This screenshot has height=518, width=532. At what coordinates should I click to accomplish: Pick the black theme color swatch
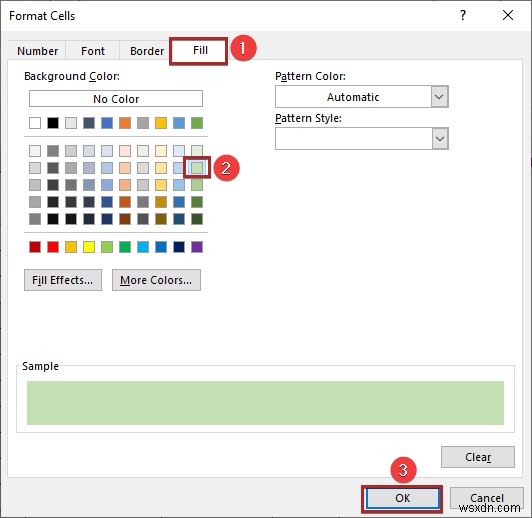click(x=53, y=123)
